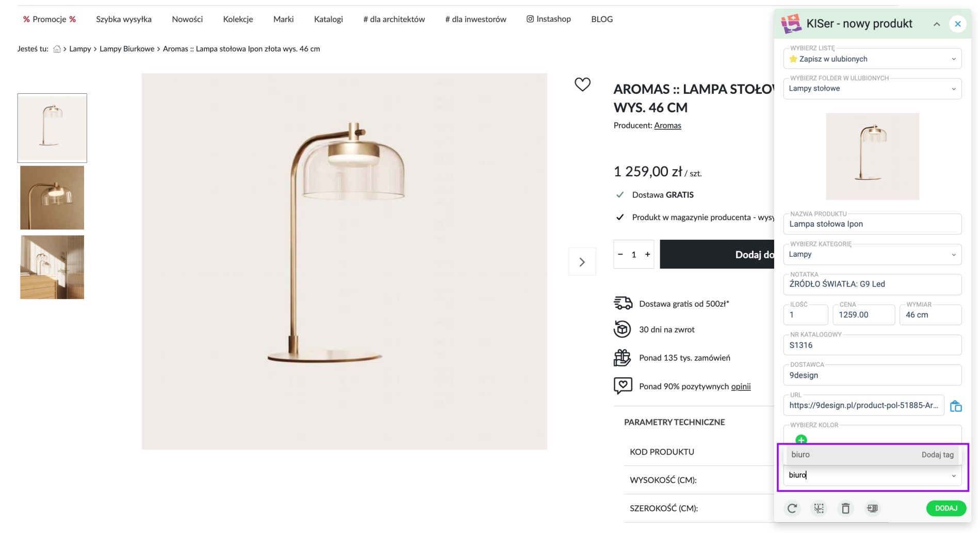
Task: Click the scissors crop-selection icon
Action: tap(819, 508)
